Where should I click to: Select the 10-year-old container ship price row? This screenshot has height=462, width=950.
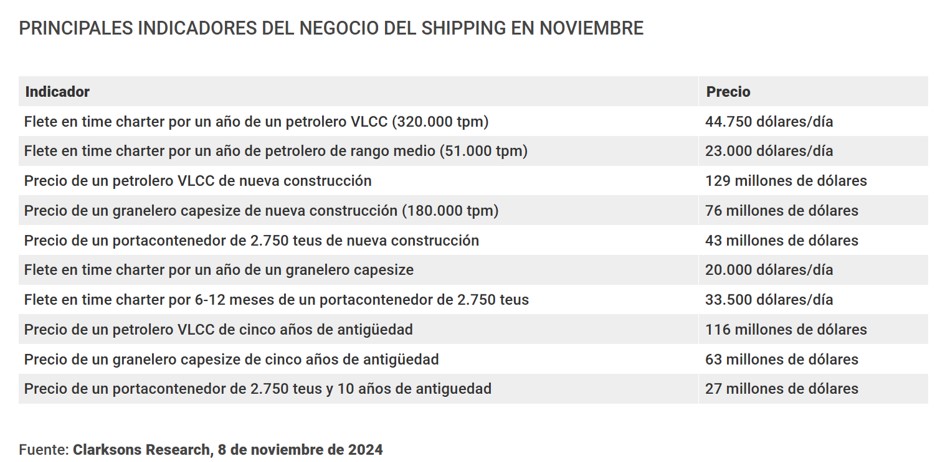coord(258,388)
